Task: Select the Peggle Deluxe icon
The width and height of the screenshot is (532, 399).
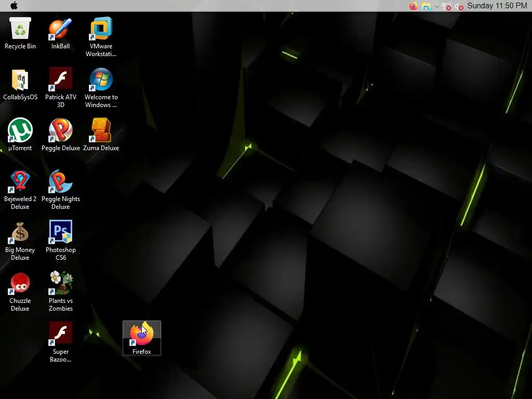Action: pyautogui.click(x=61, y=135)
